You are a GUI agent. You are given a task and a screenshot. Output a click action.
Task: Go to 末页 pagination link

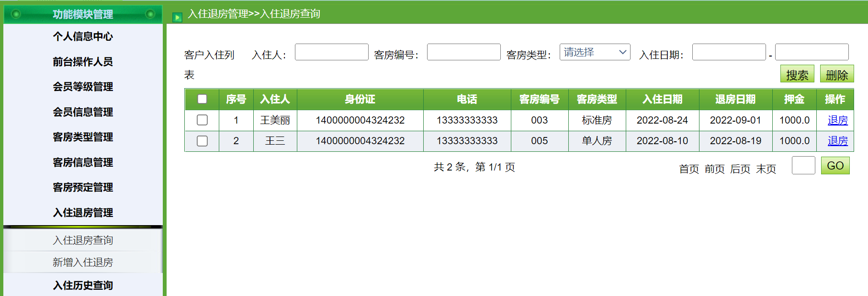pos(766,169)
